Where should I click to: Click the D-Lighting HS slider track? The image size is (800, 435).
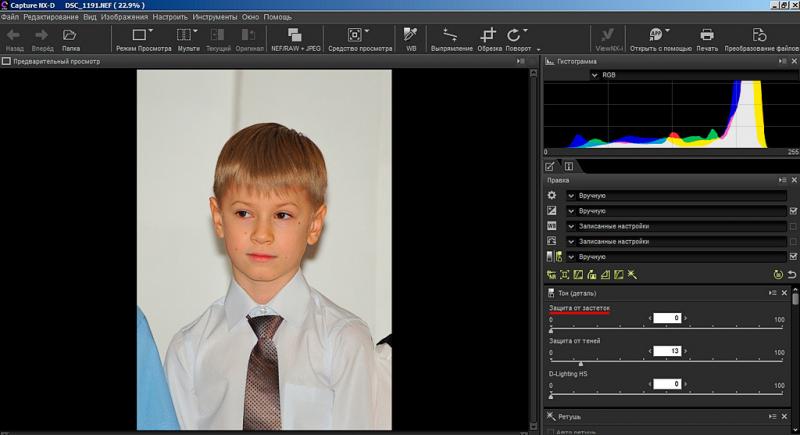coord(666,395)
